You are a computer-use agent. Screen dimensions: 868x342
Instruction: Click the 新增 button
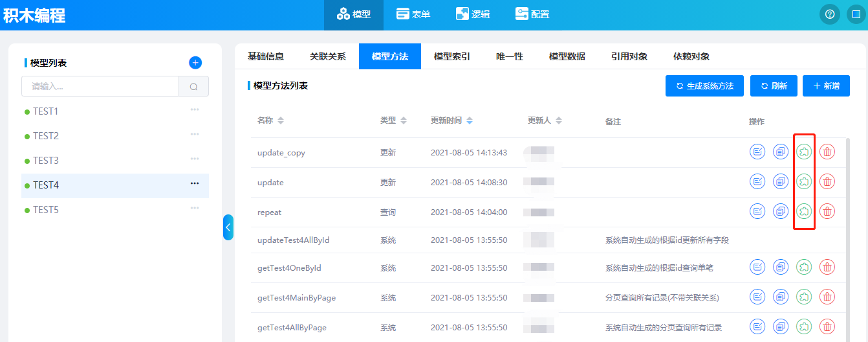point(826,85)
